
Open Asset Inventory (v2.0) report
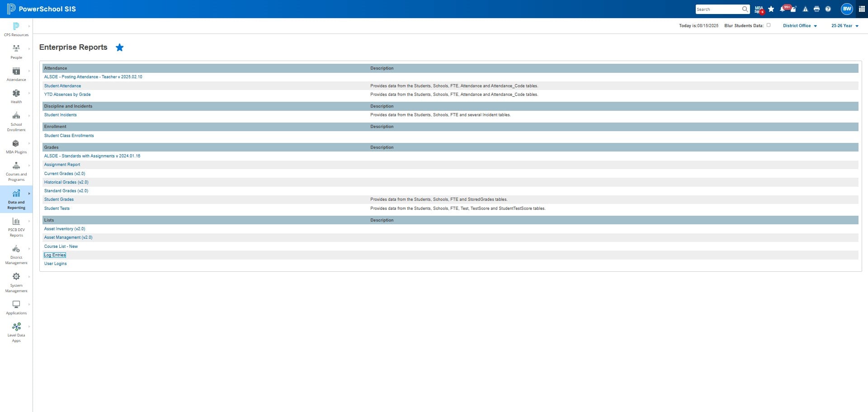(65, 229)
